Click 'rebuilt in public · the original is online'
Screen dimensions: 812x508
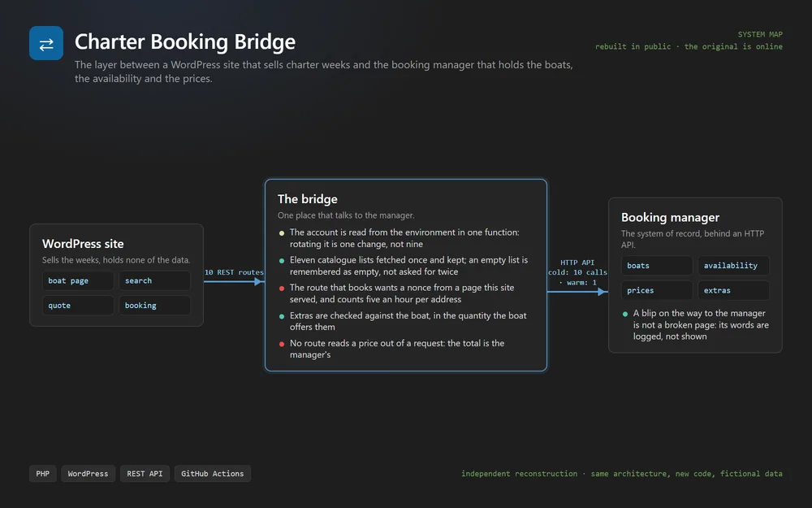pos(689,46)
